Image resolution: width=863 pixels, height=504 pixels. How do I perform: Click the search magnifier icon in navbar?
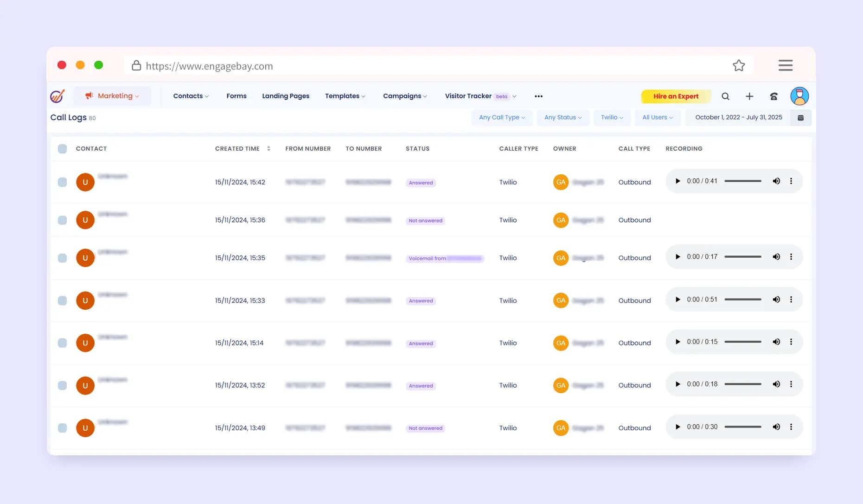[x=725, y=96]
